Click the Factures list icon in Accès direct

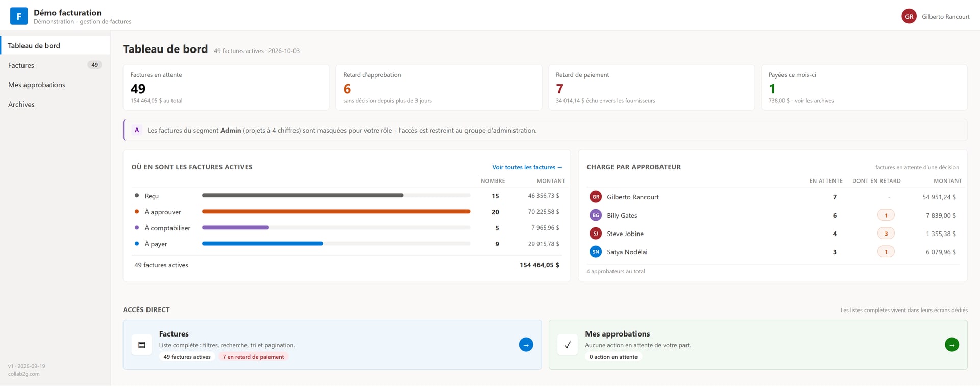pos(142,345)
